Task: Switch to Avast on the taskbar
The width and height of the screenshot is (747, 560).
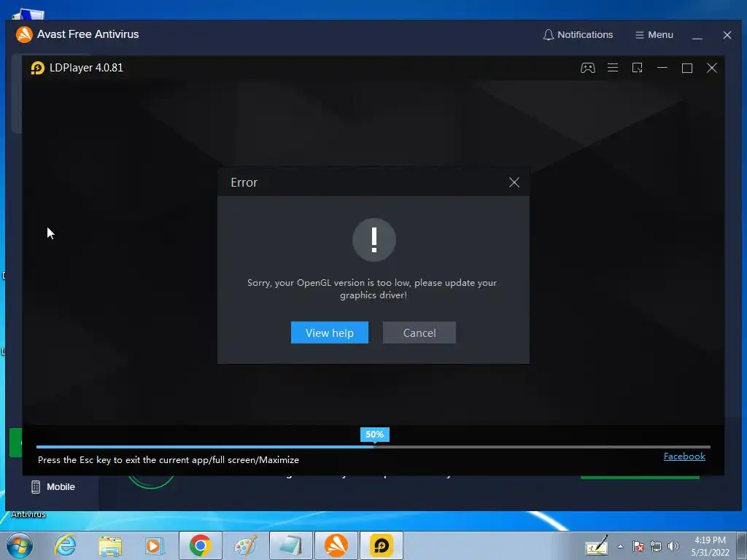Action: [336, 545]
